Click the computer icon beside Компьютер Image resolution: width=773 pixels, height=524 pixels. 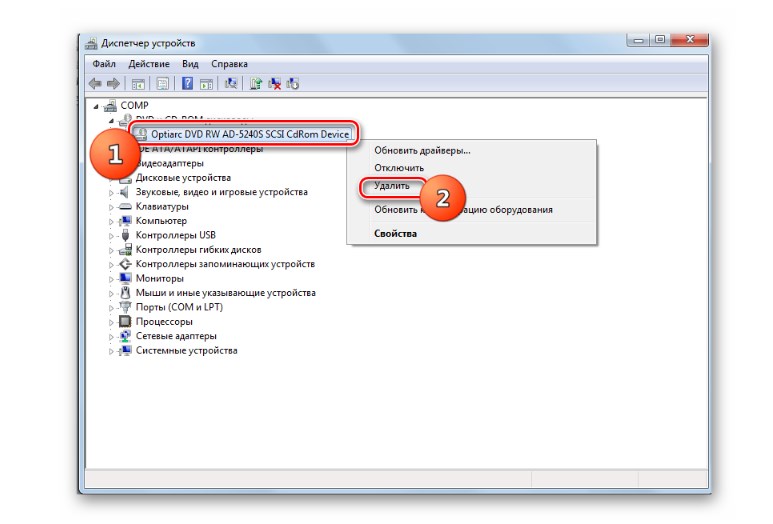point(125,220)
